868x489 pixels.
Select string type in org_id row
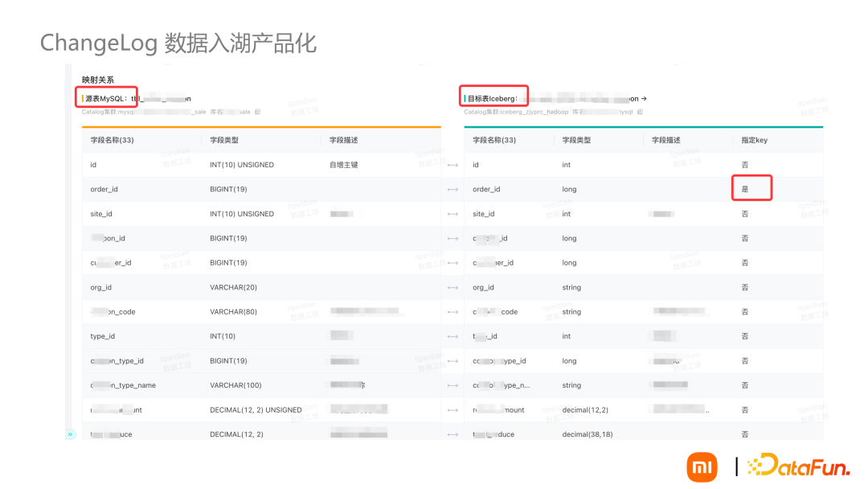571,287
